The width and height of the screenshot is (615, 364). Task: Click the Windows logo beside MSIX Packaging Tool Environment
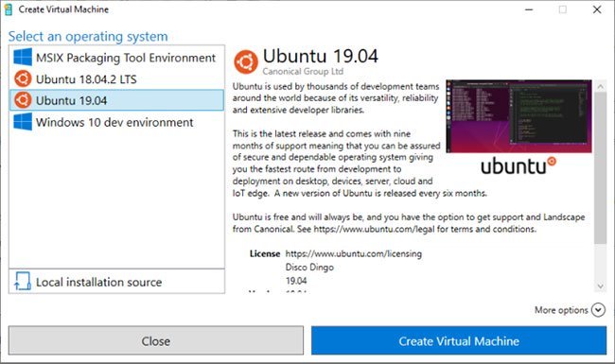tap(23, 58)
